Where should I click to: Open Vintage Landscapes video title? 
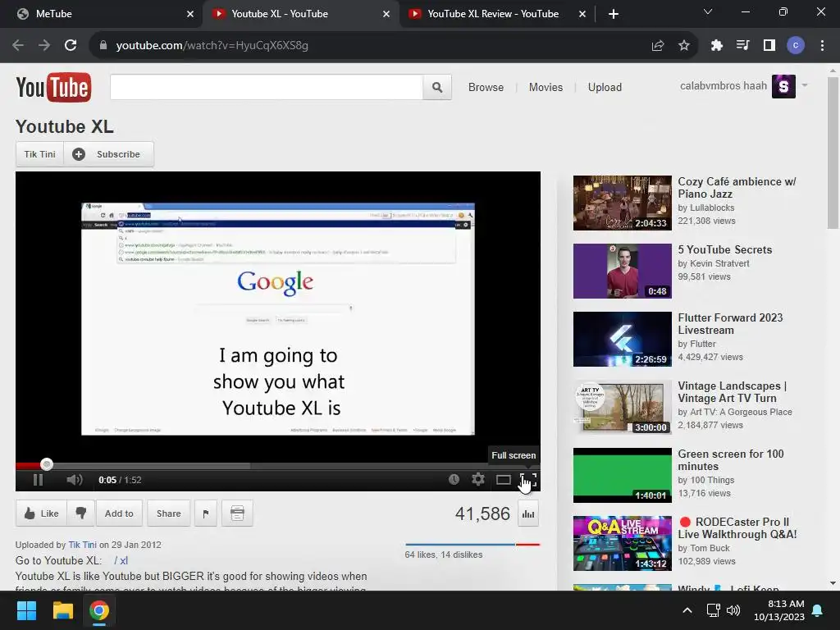[x=732, y=391]
